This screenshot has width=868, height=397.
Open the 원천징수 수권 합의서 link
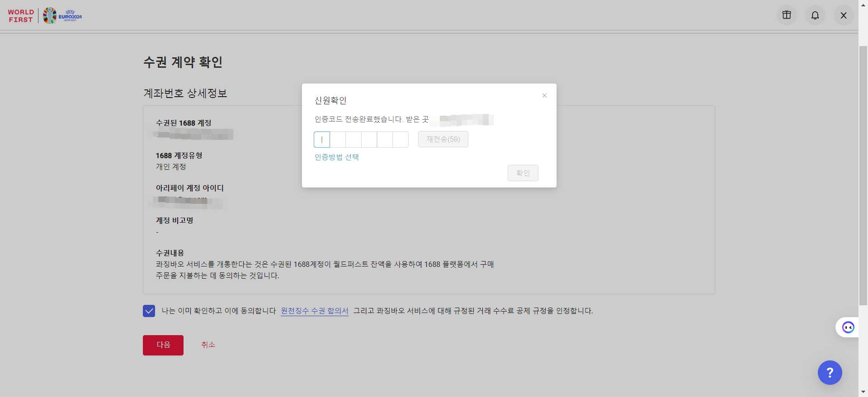click(x=314, y=311)
